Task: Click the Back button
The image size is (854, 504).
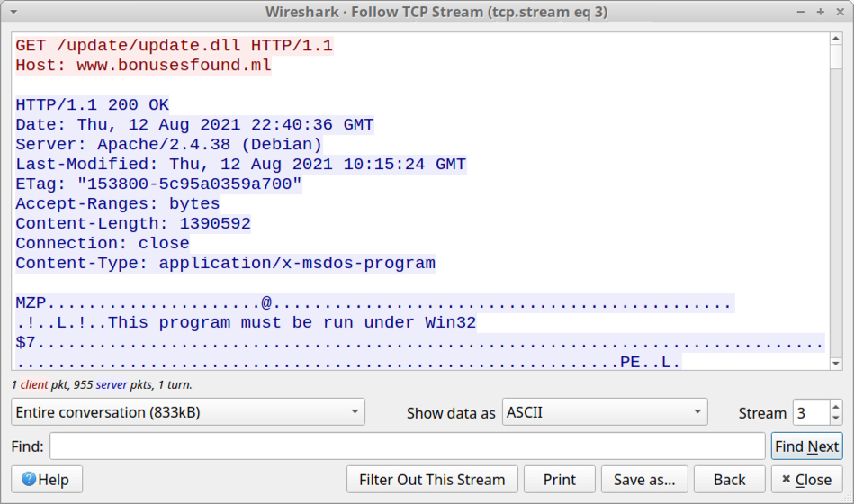Action: tap(730, 480)
